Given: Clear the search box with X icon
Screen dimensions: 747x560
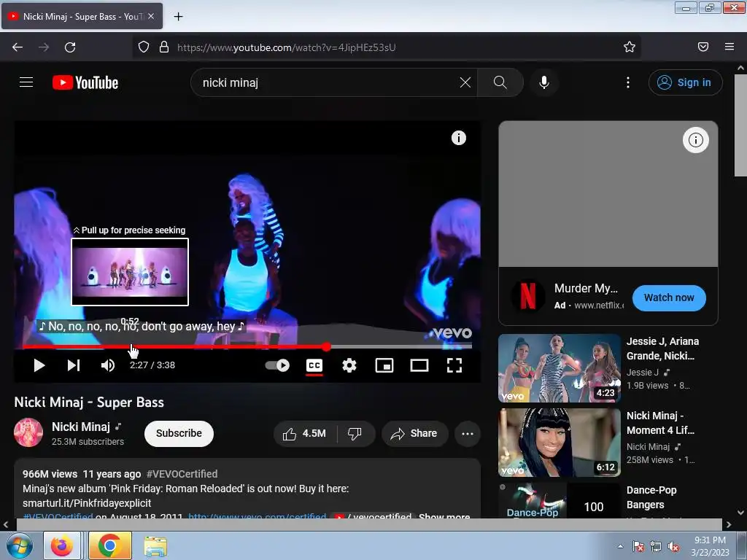Looking at the screenshot, I should pyautogui.click(x=465, y=82).
